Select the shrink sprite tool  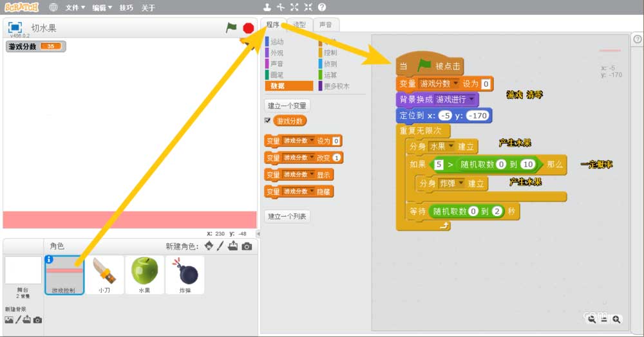point(308,7)
